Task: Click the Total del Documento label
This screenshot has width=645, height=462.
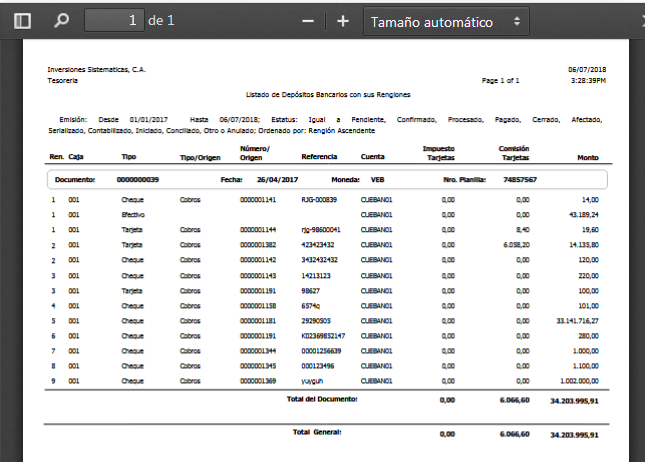Action: (321, 398)
